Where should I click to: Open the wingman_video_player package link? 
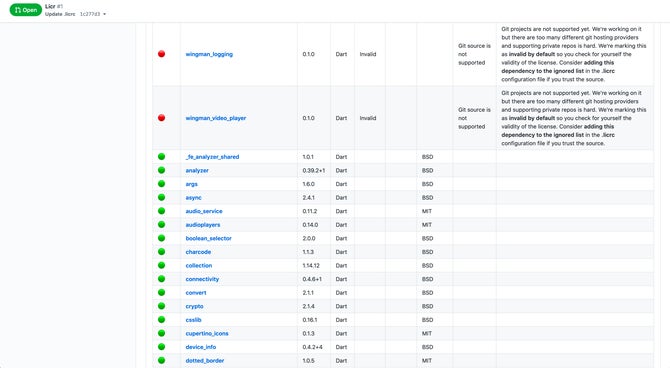[216, 118]
